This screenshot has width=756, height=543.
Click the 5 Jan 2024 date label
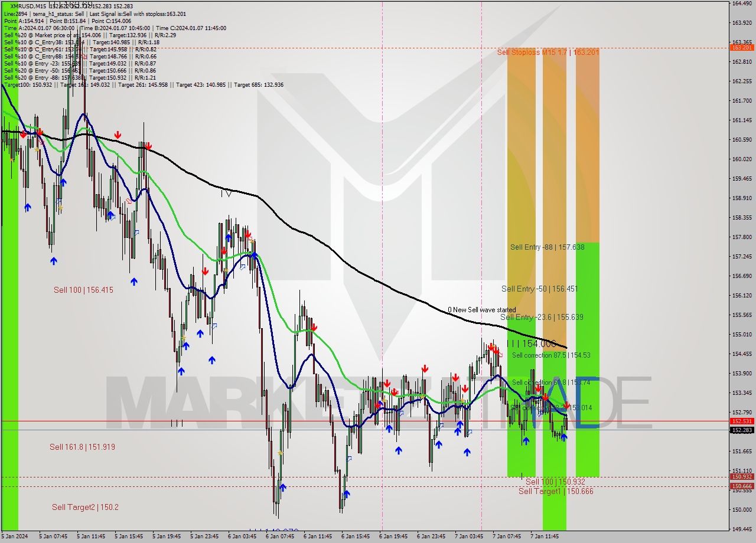[x=14, y=537]
